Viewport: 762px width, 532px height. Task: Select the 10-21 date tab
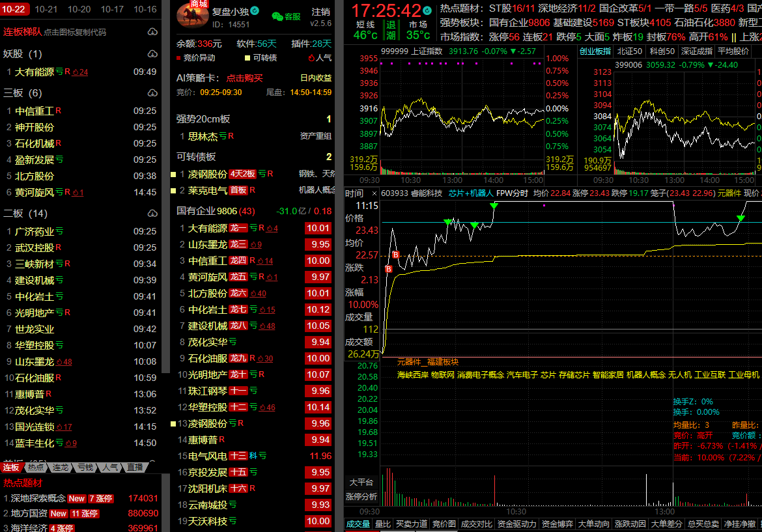pos(46,9)
